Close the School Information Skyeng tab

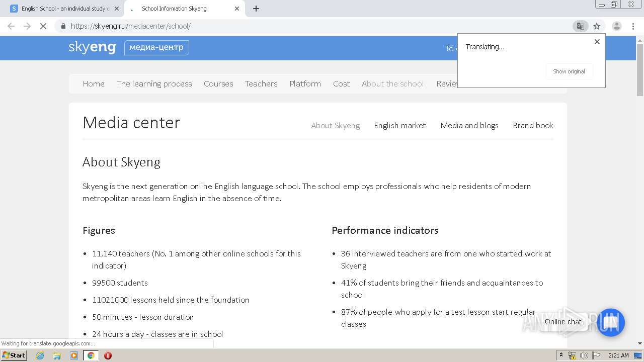pyautogui.click(x=237, y=9)
